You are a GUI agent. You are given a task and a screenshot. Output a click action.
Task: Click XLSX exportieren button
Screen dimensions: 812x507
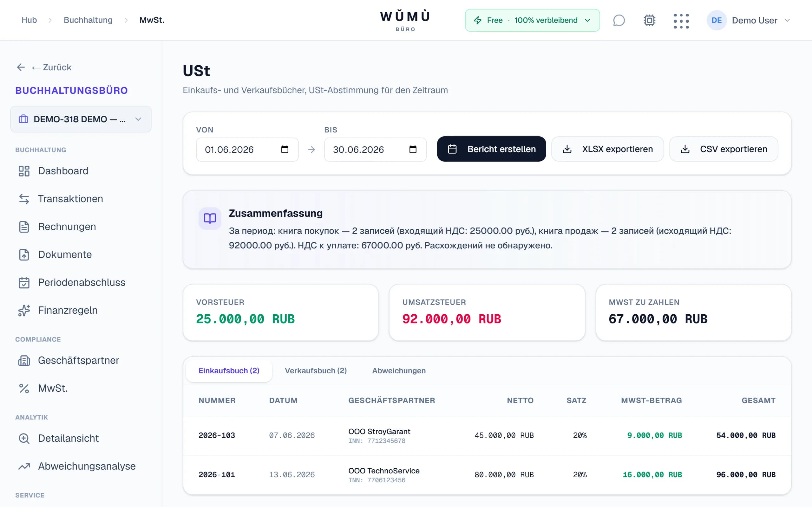click(x=607, y=149)
